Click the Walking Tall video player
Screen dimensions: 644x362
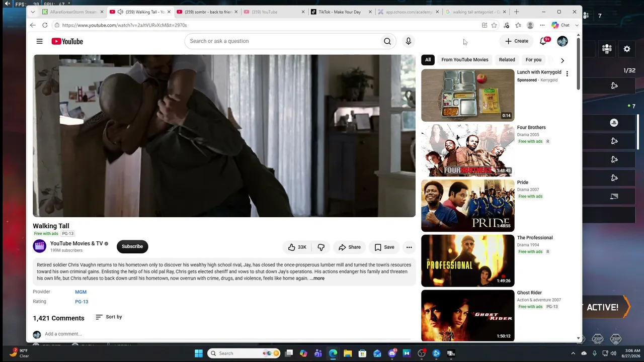pos(224,136)
